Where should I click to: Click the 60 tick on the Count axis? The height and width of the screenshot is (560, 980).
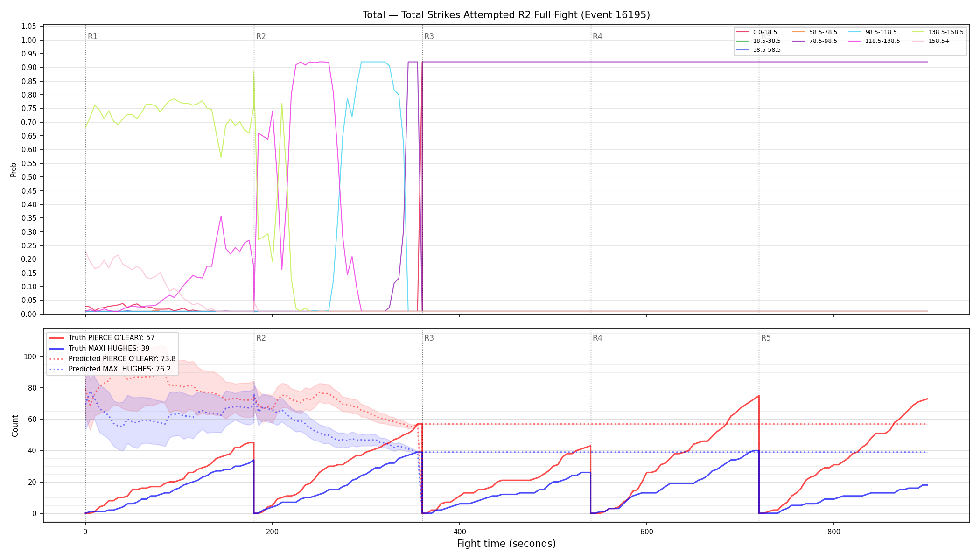[33, 419]
